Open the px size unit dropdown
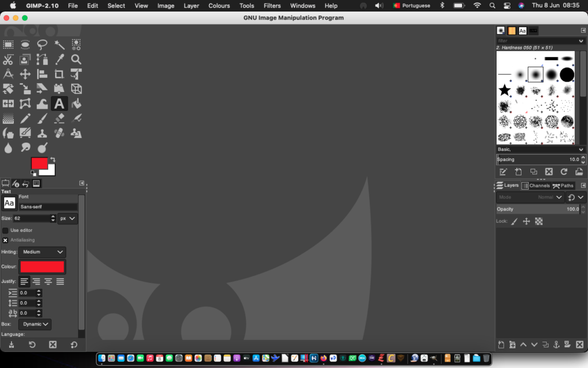This screenshot has height=368, width=588. tap(68, 218)
